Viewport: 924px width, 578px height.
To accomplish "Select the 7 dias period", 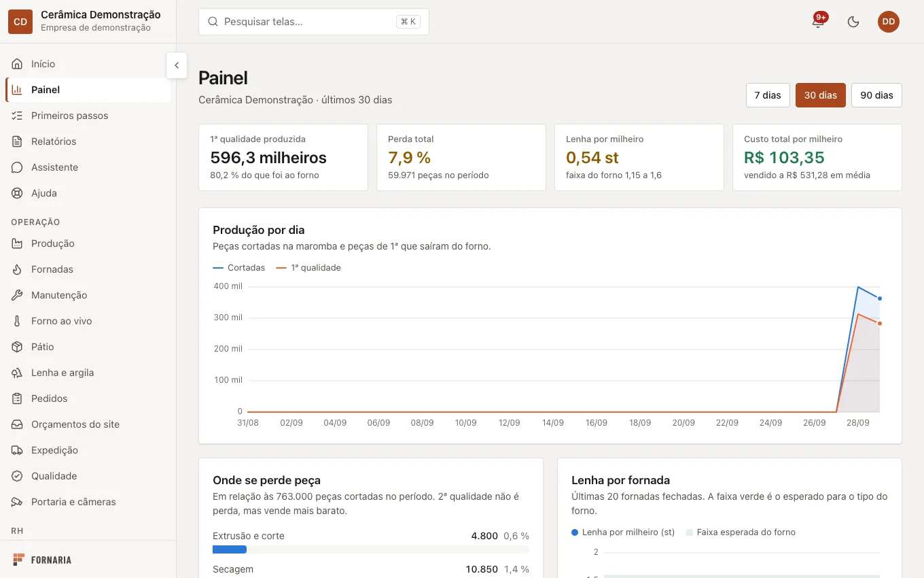I will click(x=767, y=95).
